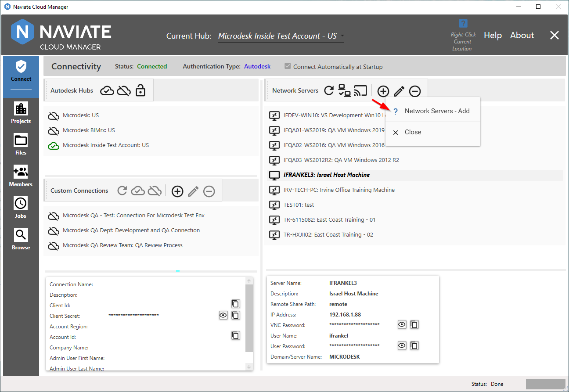Open the Help link in header

493,36
